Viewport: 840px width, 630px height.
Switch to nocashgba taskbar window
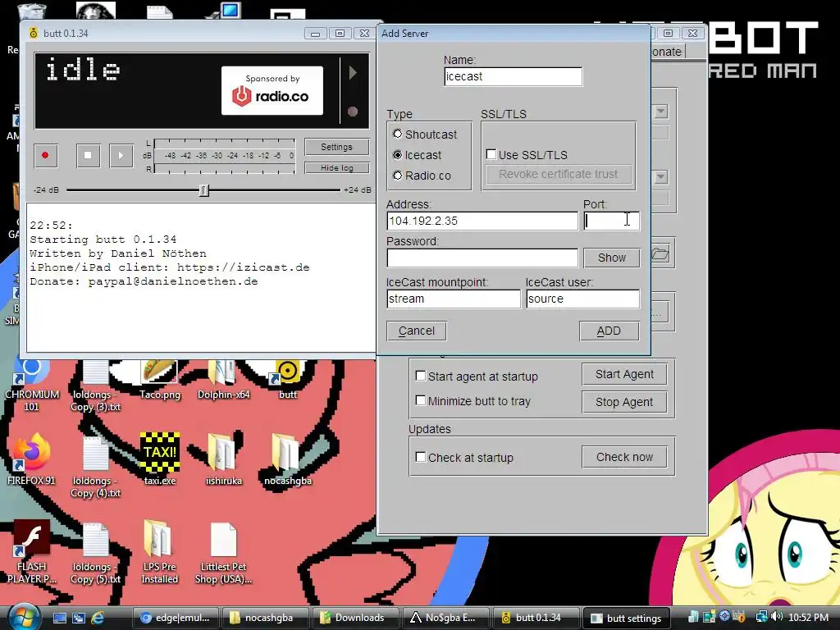(x=265, y=618)
